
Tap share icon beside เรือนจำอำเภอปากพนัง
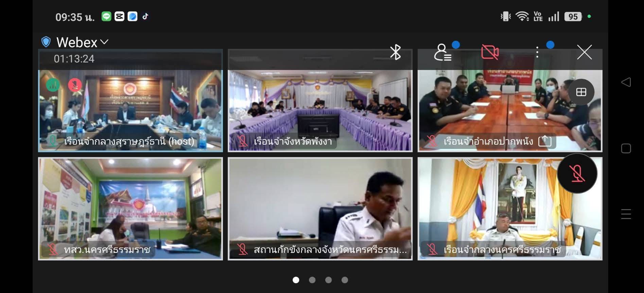tap(545, 141)
